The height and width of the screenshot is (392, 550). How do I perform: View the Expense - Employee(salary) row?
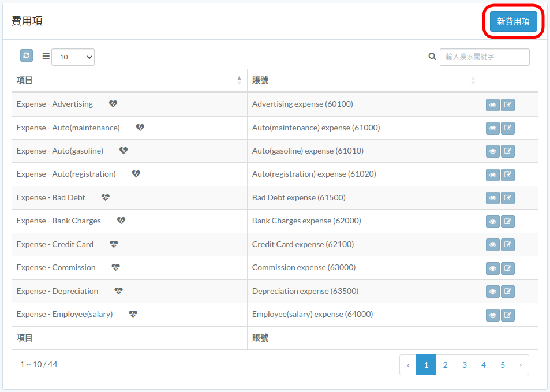(x=492, y=315)
